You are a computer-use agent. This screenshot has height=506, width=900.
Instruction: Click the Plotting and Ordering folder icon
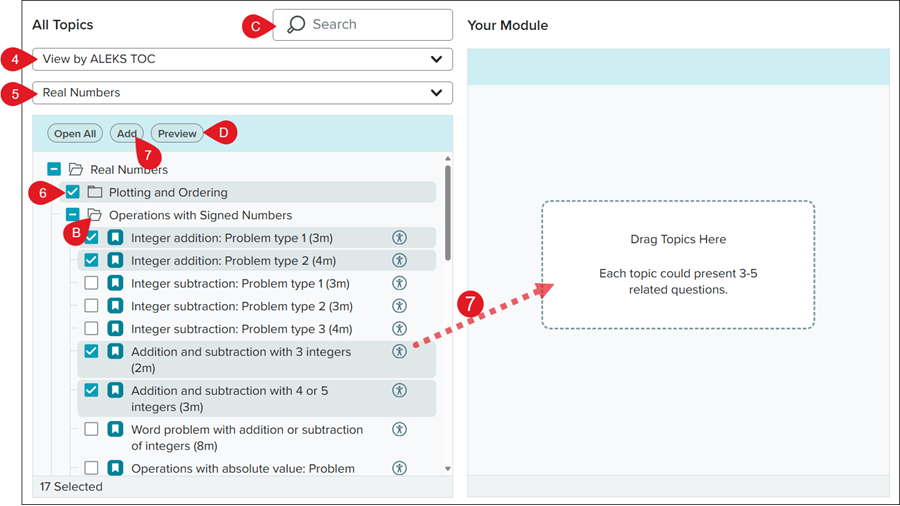pos(95,192)
